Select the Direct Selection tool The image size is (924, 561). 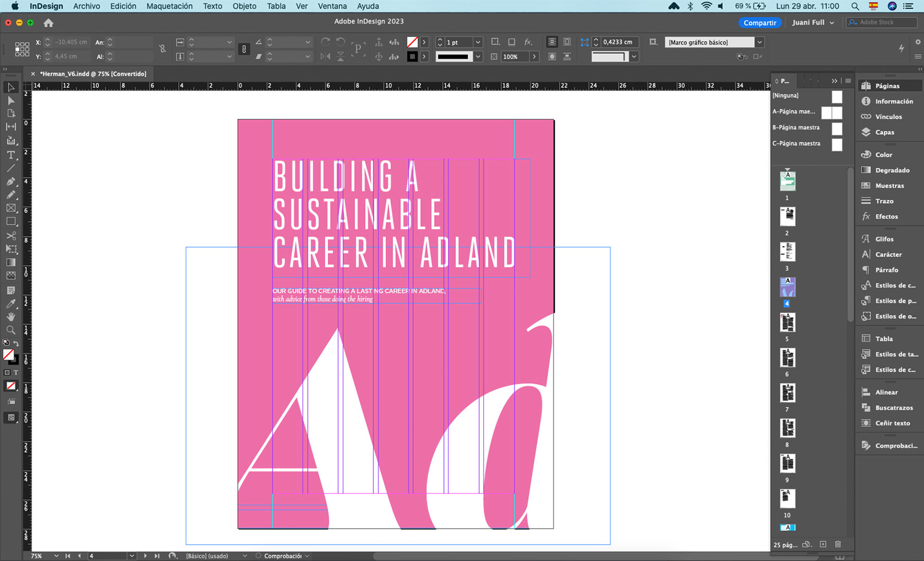tap(11, 100)
